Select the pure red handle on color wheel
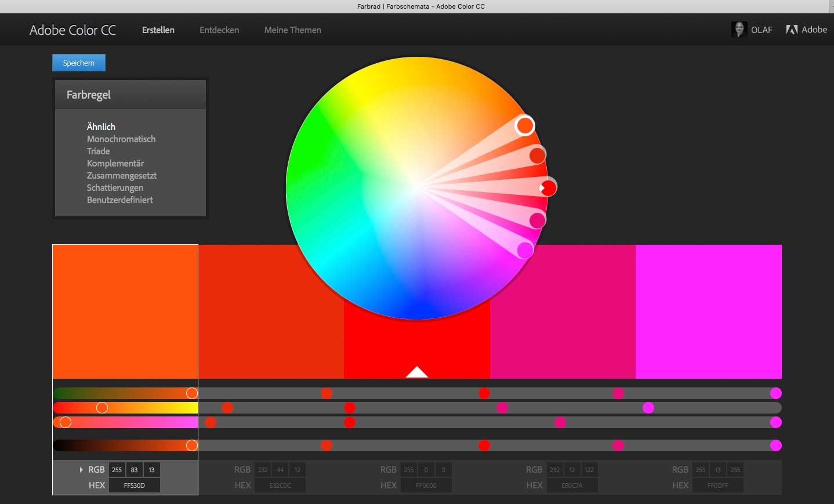This screenshot has height=504, width=834. click(x=547, y=187)
